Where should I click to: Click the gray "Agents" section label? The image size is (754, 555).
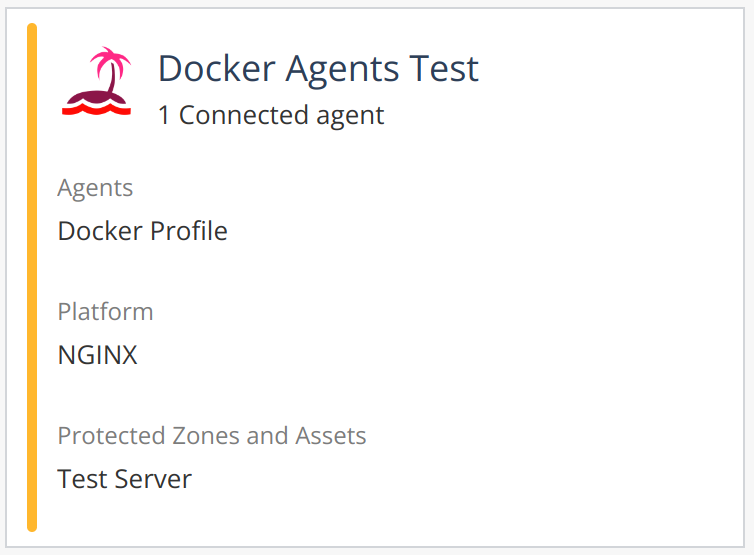pyautogui.click(x=95, y=187)
